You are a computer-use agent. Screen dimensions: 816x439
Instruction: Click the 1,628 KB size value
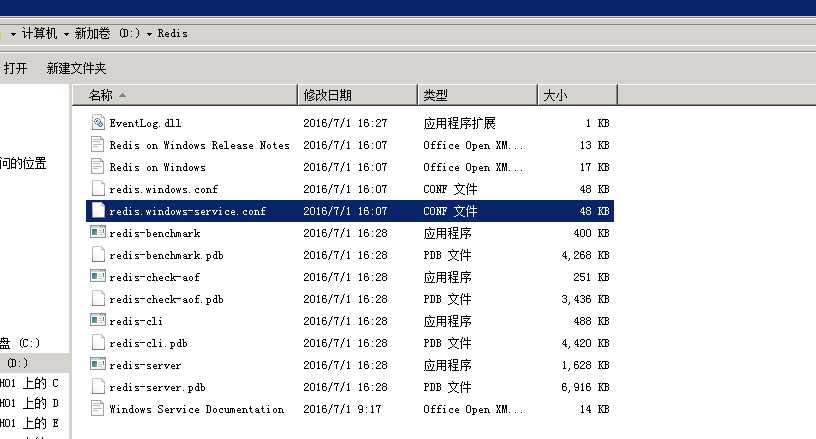click(x=585, y=365)
